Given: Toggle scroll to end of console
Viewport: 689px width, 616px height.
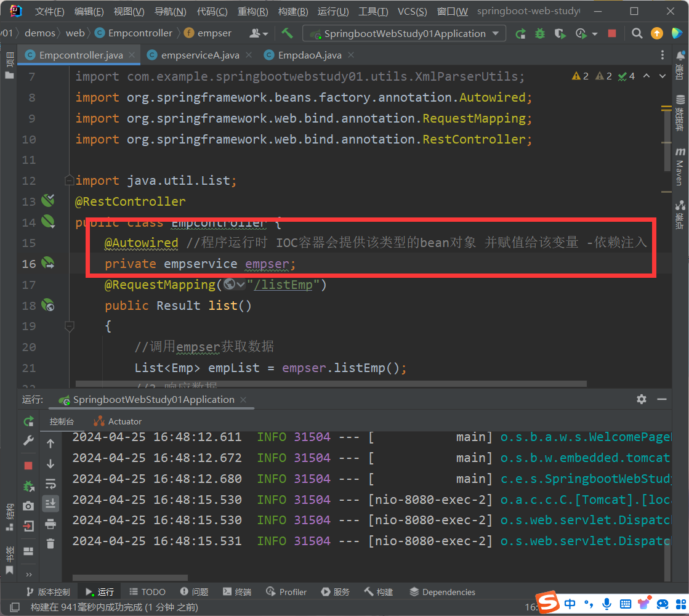Looking at the screenshot, I should point(50,503).
